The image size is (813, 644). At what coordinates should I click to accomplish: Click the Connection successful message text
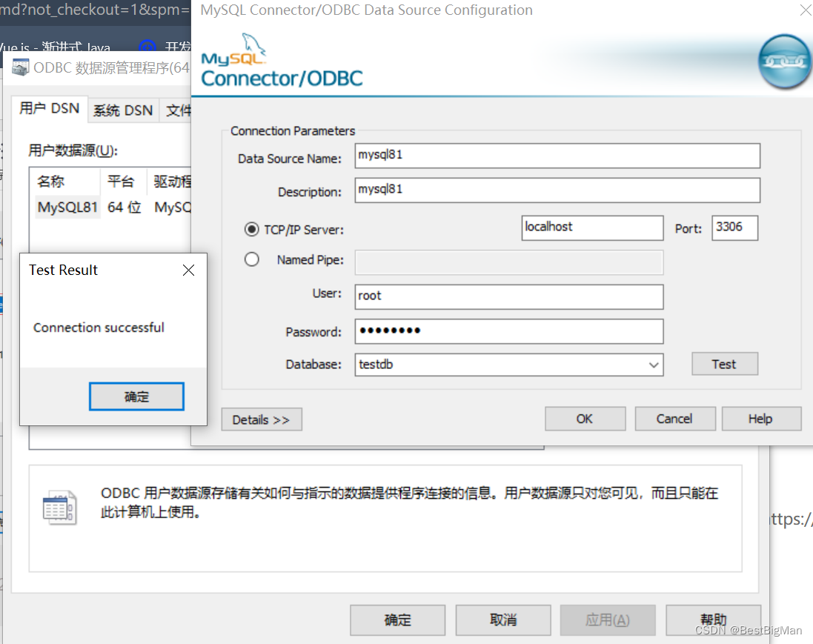coord(99,328)
